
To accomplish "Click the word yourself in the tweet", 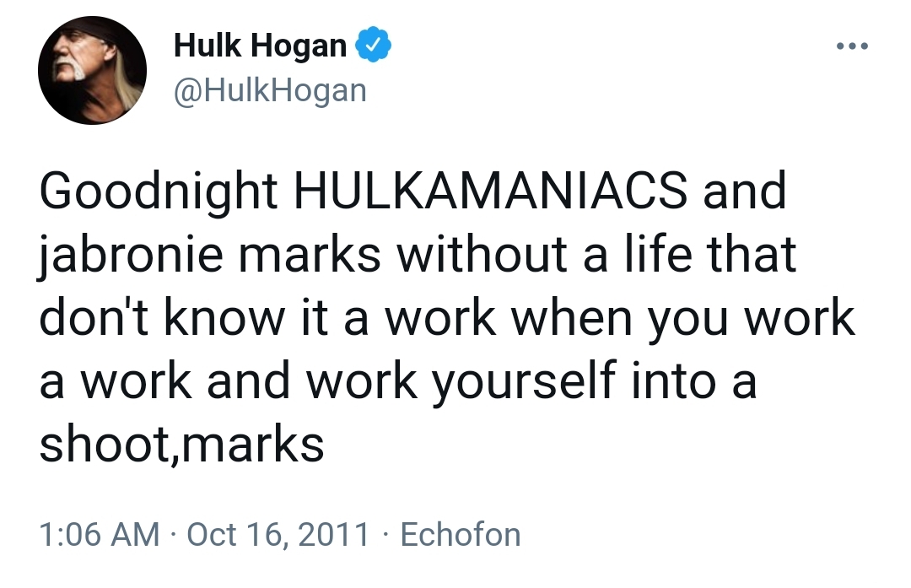I will coord(524,381).
